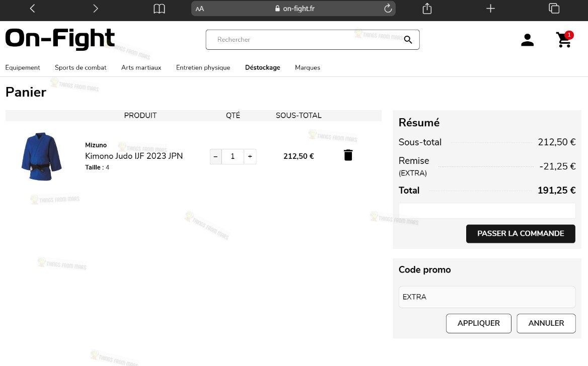The image size is (588, 366).
Task: Cancel promo code with ANNULER
Action: click(546, 323)
